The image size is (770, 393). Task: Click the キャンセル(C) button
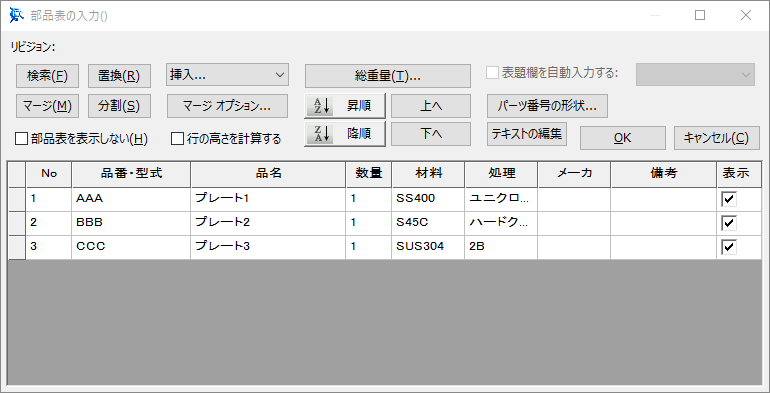click(x=716, y=138)
